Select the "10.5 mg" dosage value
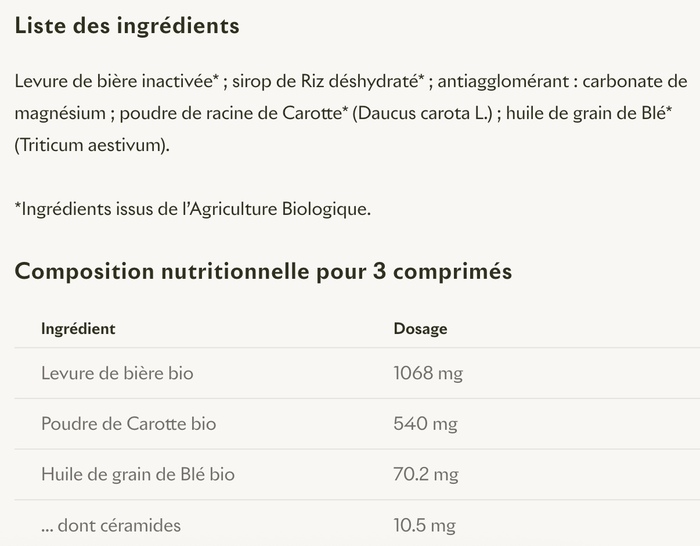The height and width of the screenshot is (546, 700). pyautogui.click(x=425, y=525)
